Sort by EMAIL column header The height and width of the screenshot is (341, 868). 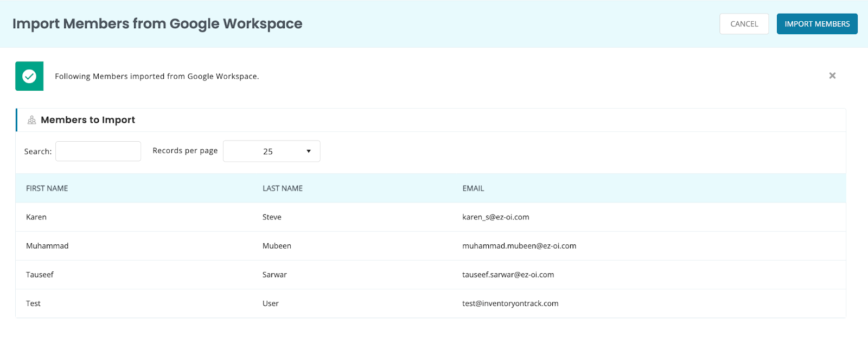(x=473, y=188)
